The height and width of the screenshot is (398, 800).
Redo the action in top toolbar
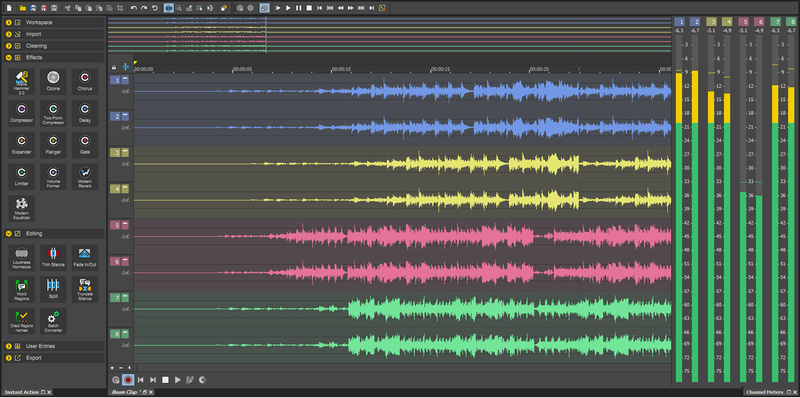tap(144, 8)
